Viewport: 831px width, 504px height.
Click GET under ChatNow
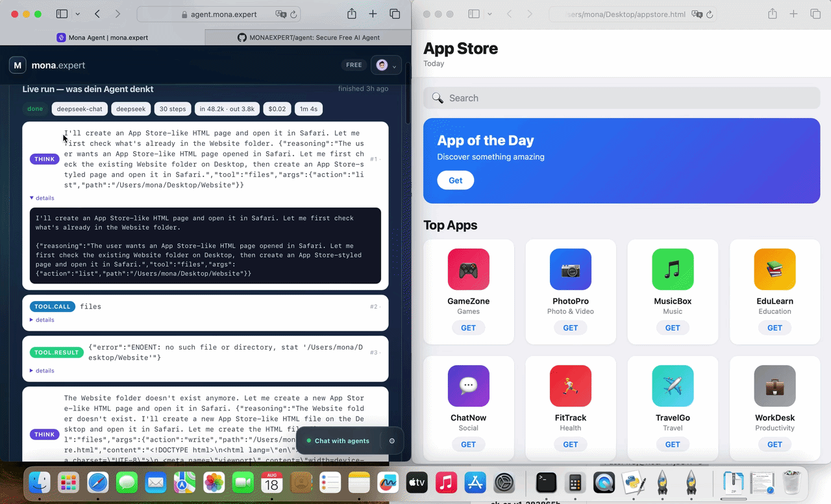point(468,444)
